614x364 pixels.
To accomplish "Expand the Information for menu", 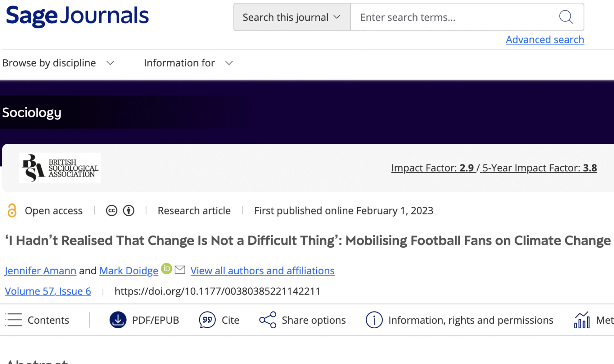I will [x=188, y=63].
